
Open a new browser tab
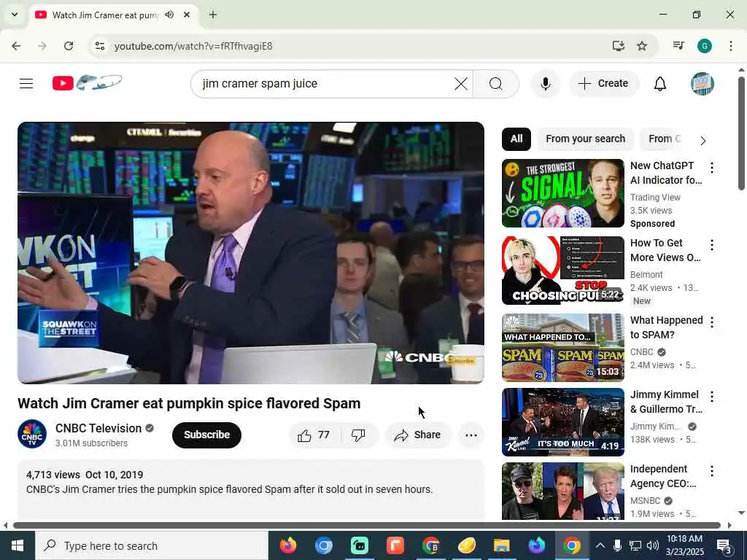click(x=213, y=15)
